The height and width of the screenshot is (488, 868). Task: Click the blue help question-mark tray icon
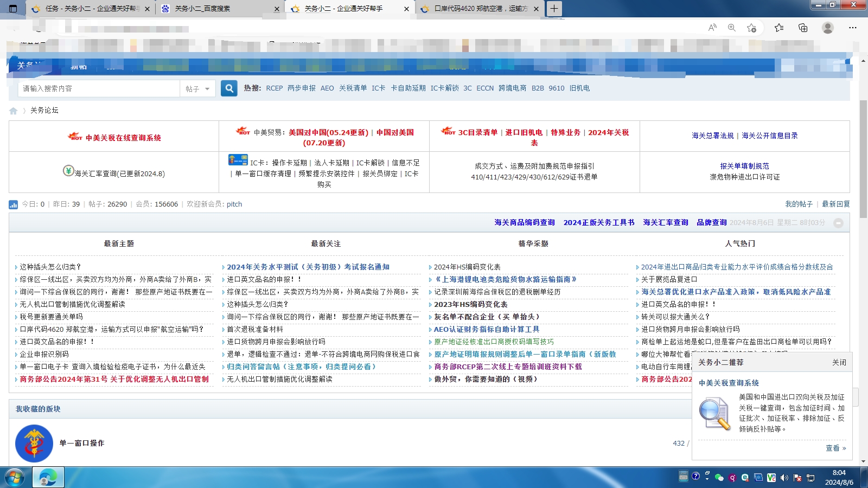(x=695, y=476)
